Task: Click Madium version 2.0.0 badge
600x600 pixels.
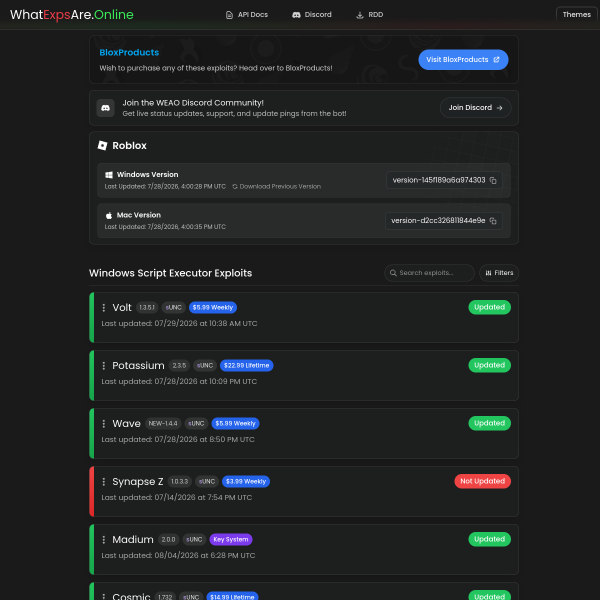Action: click(x=168, y=540)
